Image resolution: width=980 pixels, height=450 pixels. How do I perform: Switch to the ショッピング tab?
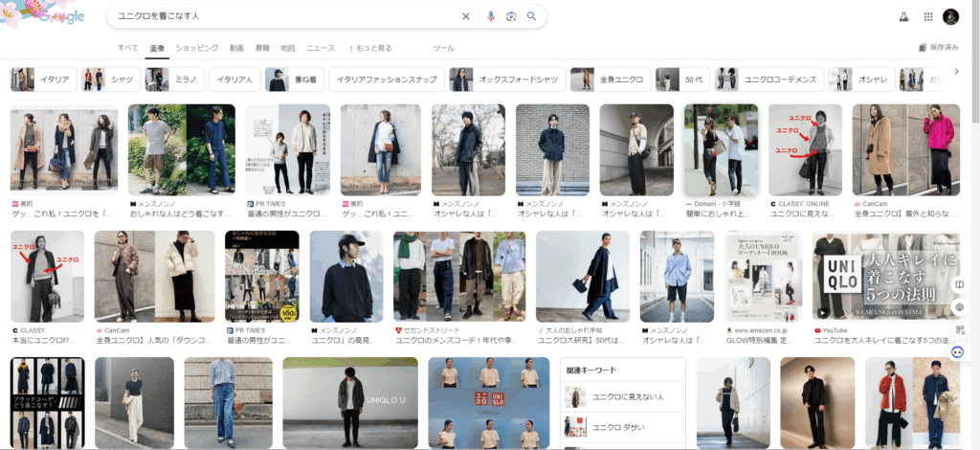tap(196, 48)
